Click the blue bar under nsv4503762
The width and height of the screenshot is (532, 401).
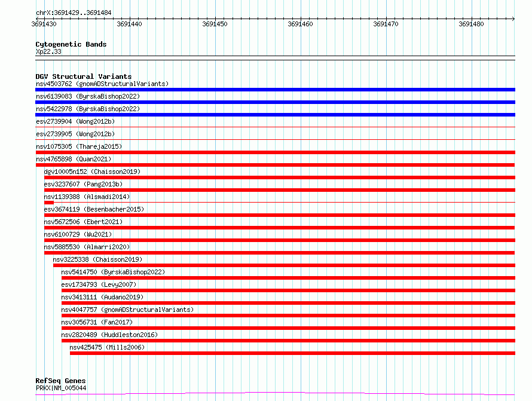pyautogui.click(x=275, y=90)
